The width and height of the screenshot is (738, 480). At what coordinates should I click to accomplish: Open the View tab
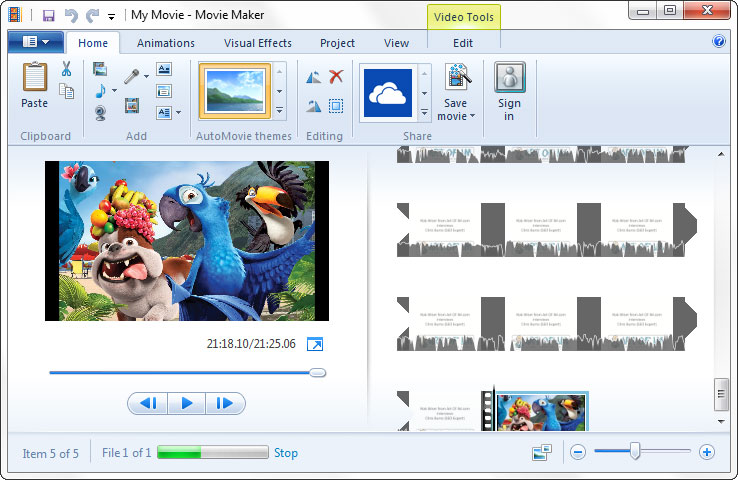(x=396, y=43)
